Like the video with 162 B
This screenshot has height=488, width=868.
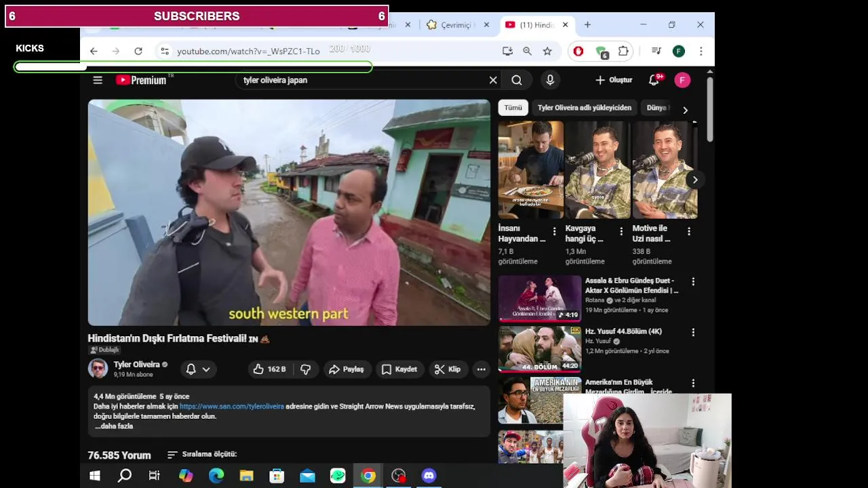pyautogui.click(x=269, y=369)
